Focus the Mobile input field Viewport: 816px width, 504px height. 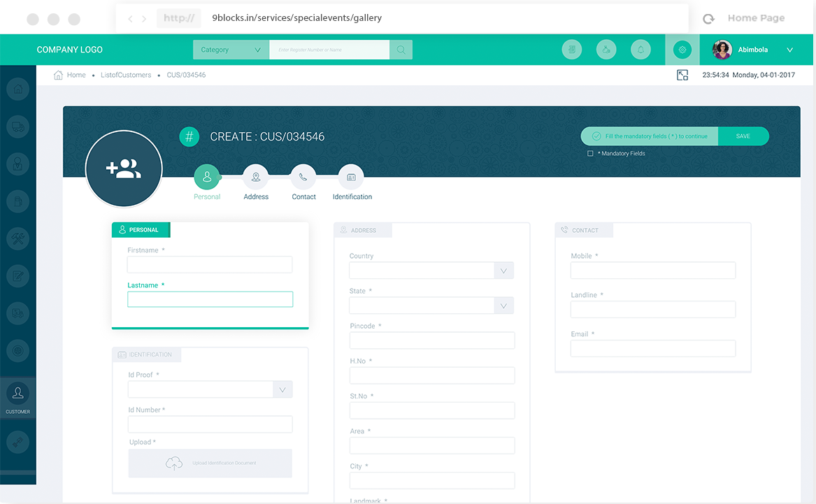[x=653, y=271]
